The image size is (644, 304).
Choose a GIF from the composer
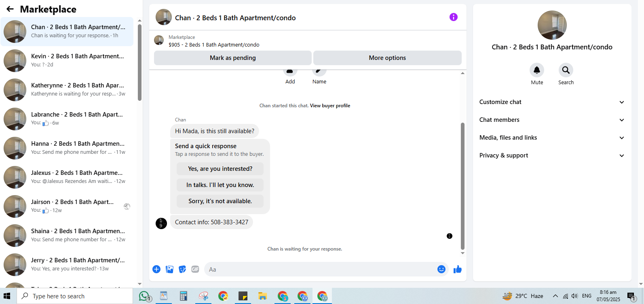coord(195,269)
